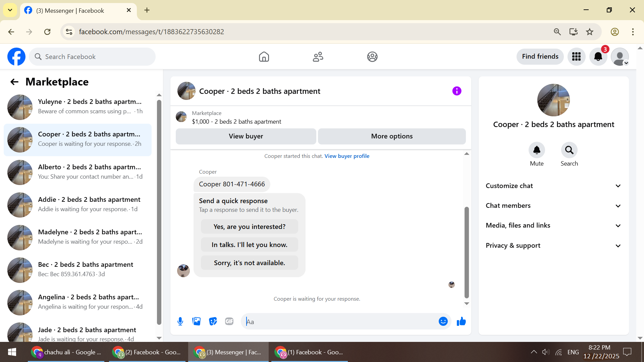Attach a photo using image icon

197,321
